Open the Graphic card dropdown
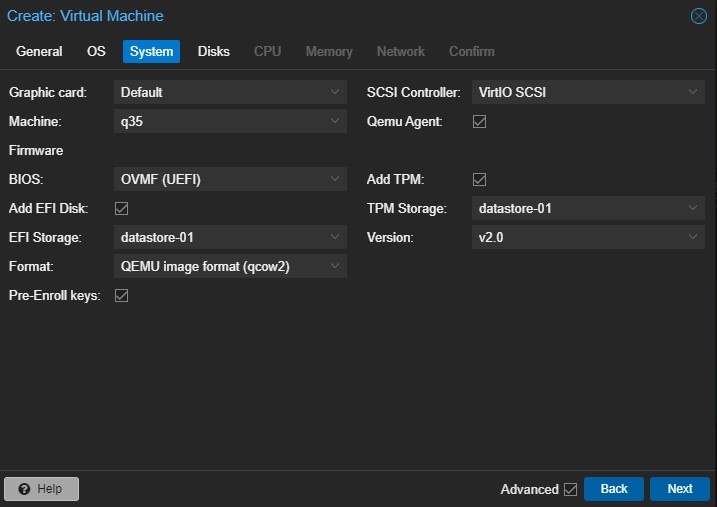Image resolution: width=717 pixels, height=507 pixels. [230, 92]
